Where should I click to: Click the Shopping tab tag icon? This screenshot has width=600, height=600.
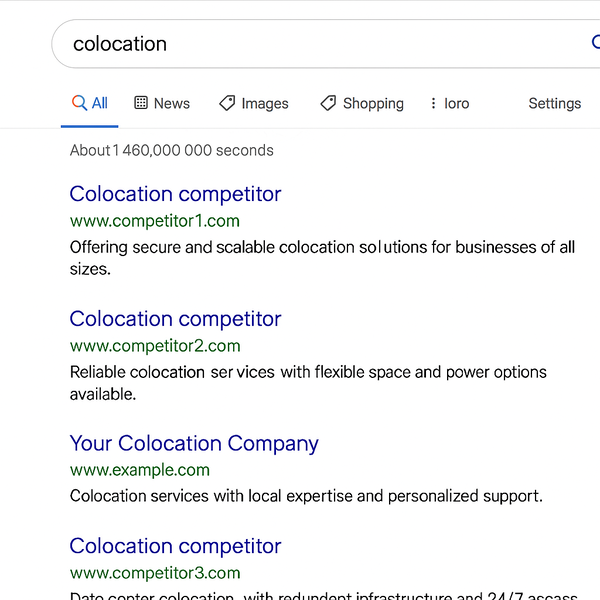(328, 103)
